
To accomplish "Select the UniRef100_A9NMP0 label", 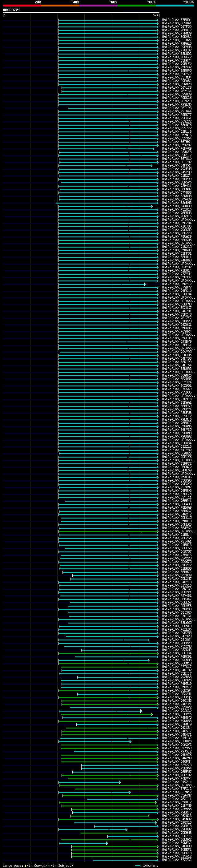I will coord(176,84).
